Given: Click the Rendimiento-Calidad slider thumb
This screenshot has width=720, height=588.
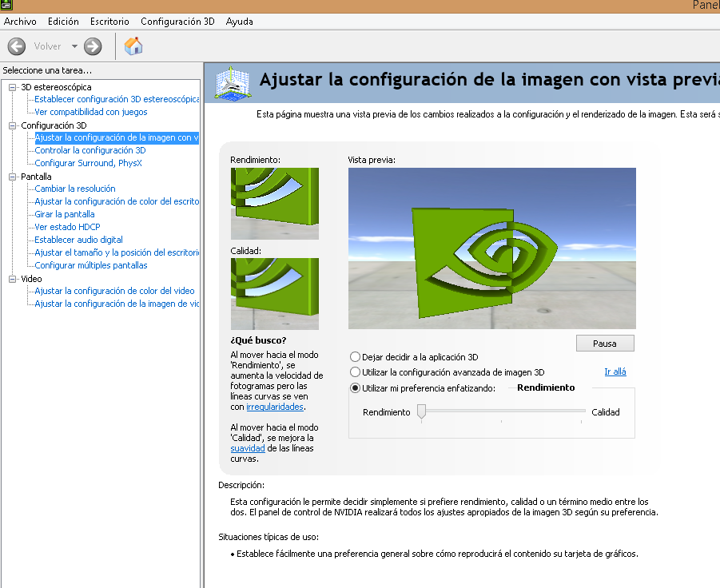Looking at the screenshot, I should point(421,411).
